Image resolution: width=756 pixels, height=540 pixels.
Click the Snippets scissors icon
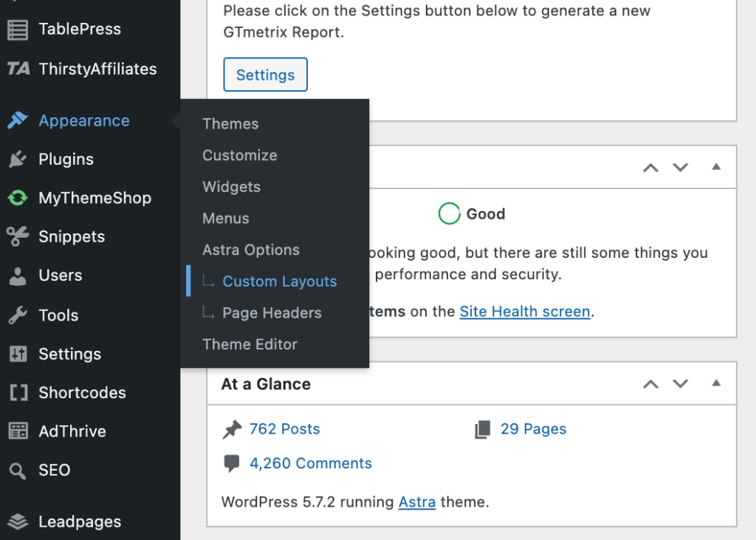(x=18, y=236)
